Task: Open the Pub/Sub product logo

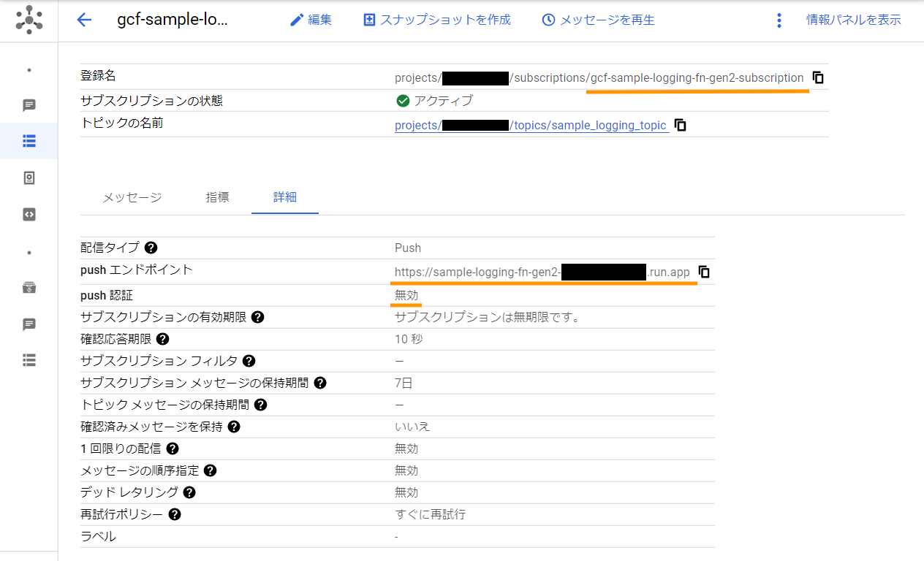Action: (x=29, y=20)
